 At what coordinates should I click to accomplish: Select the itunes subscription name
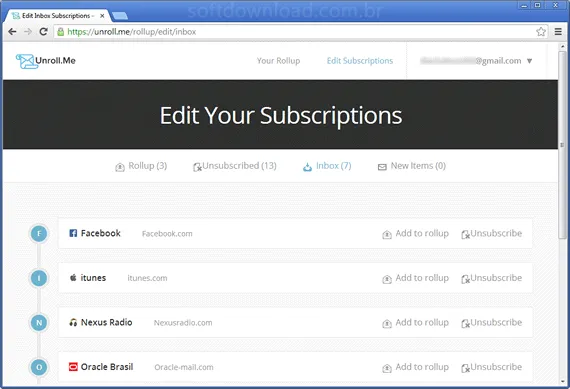point(93,278)
